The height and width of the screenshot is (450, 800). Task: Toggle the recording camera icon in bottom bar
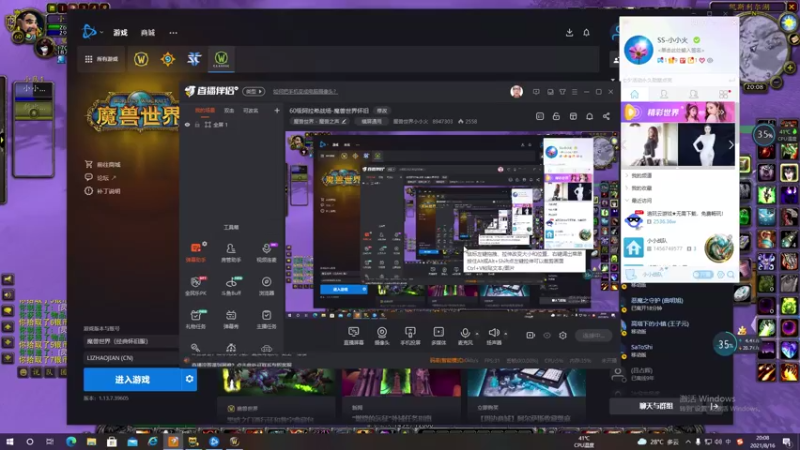coord(531,335)
